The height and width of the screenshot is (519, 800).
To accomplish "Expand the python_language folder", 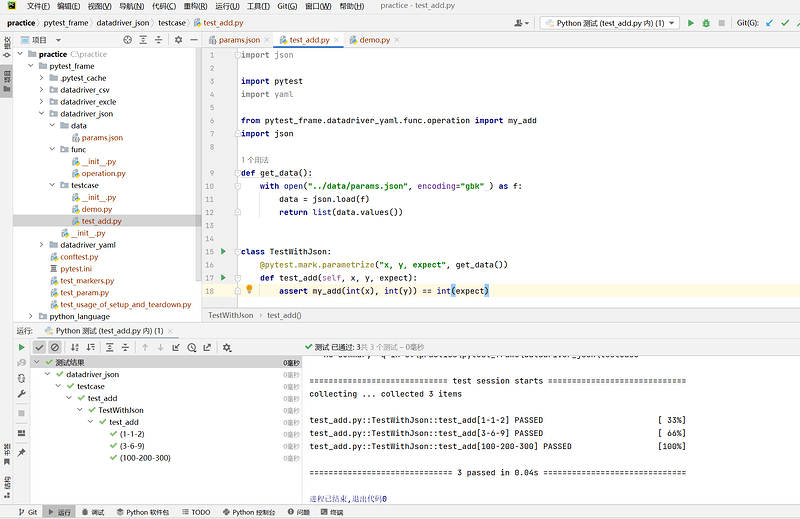I will pos(31,316).
